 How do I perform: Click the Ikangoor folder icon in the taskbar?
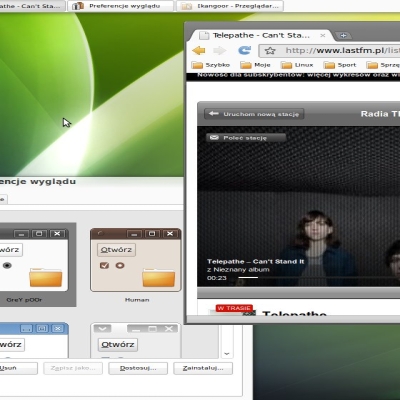187,6
